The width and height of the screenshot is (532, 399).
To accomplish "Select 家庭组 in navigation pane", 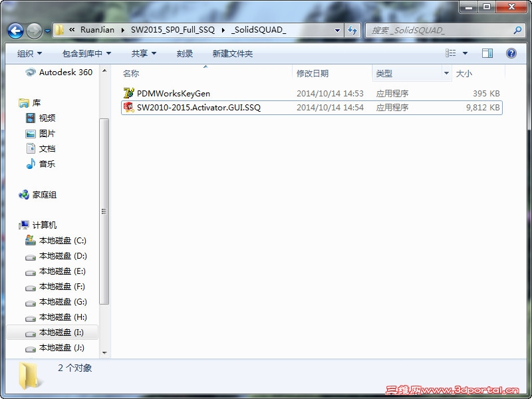I will [38, 195].
